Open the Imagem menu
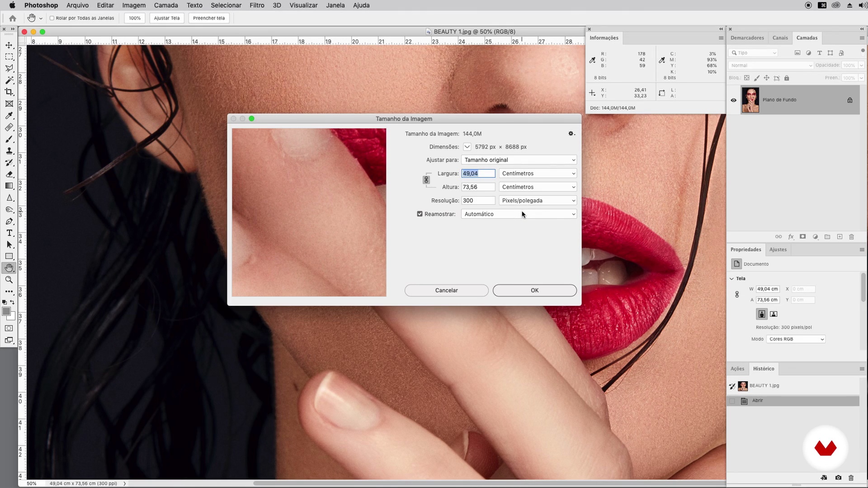Image resolution: width=868 pixels, height=488 pixels. tap(134, 5)
